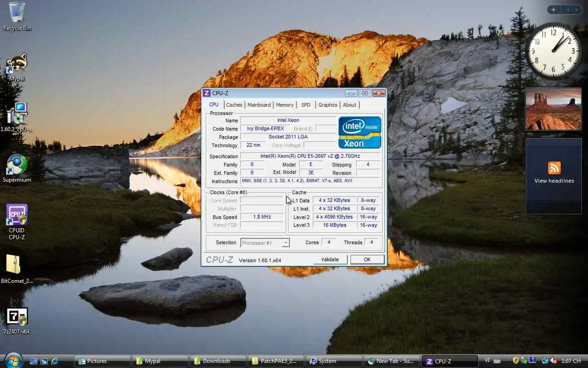Viewport: 588px width, 368px height.
Task: Open the Memory tab
Action: 285,105
